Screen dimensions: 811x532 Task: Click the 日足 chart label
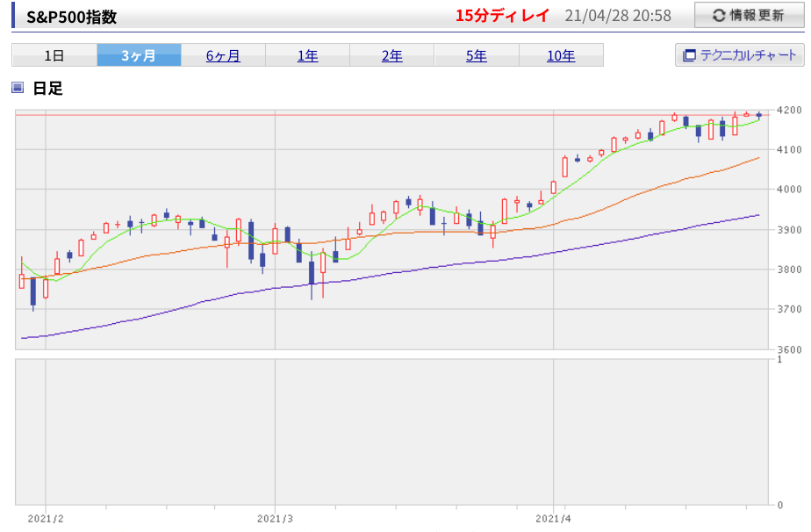click(47, 88)
